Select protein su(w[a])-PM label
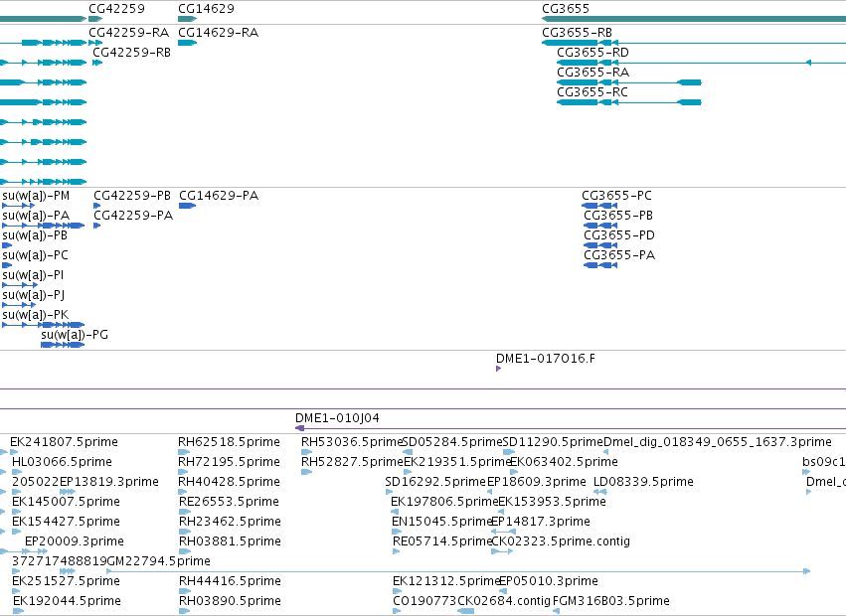This screenshot has width=846, height=616. click(x=36, y=196)
